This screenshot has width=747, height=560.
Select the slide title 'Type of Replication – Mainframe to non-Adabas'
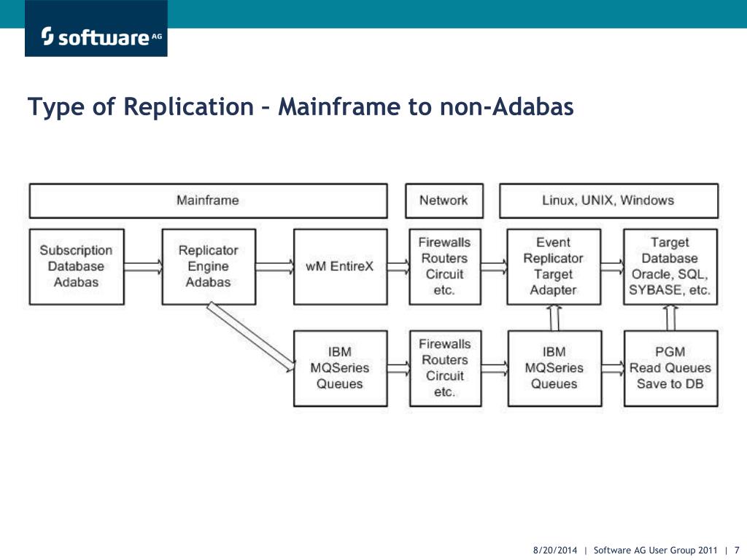coord(301,106)
